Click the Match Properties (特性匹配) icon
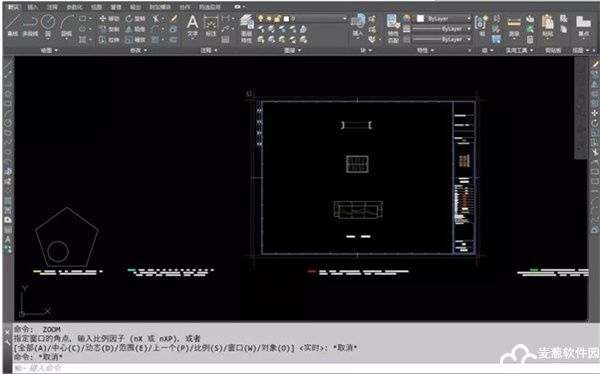Image resolution: width=600 pixels, height=374 pixels. [x=393, y=28]
